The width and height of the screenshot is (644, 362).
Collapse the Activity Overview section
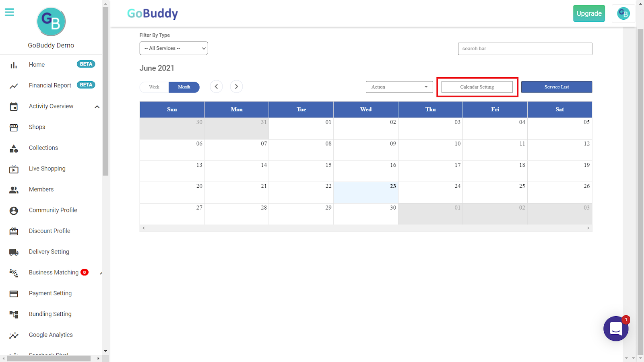pyautogui.click(x=97, y=107)
